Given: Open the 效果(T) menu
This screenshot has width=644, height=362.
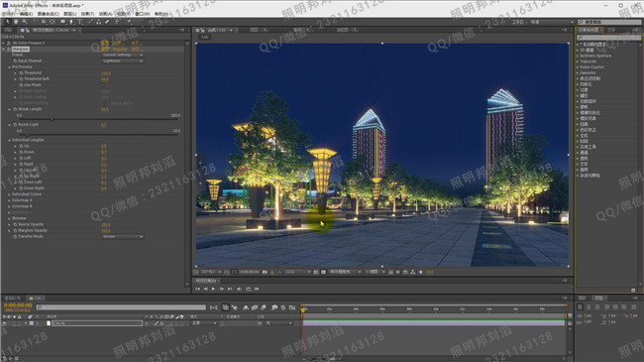Looking at the screenshot, I should click(87, 14).
